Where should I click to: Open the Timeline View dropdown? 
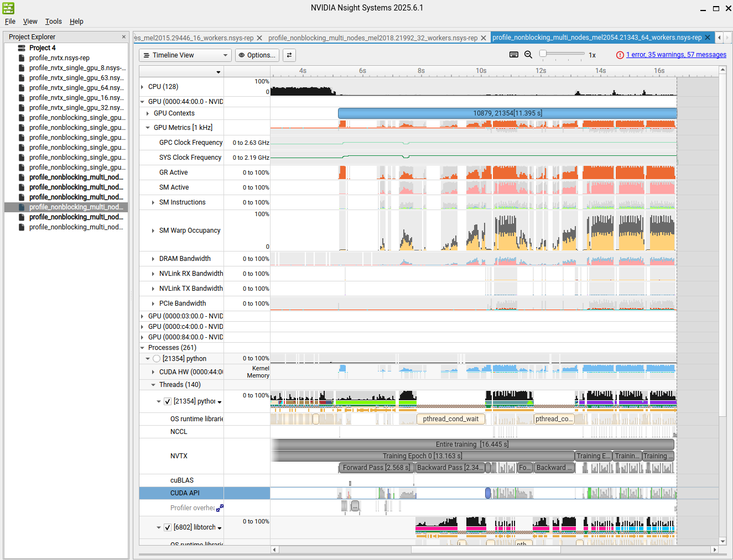[x=185, y=55]
